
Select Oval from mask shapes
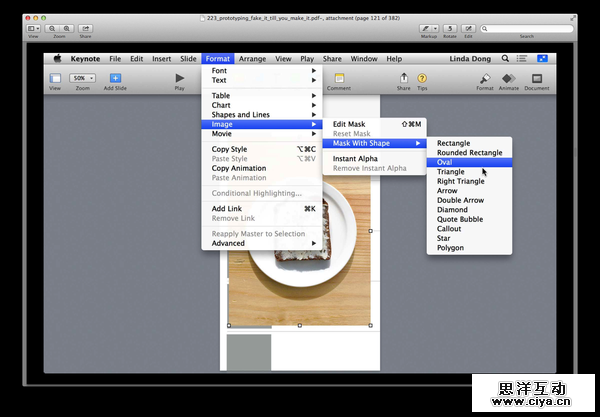445,162
